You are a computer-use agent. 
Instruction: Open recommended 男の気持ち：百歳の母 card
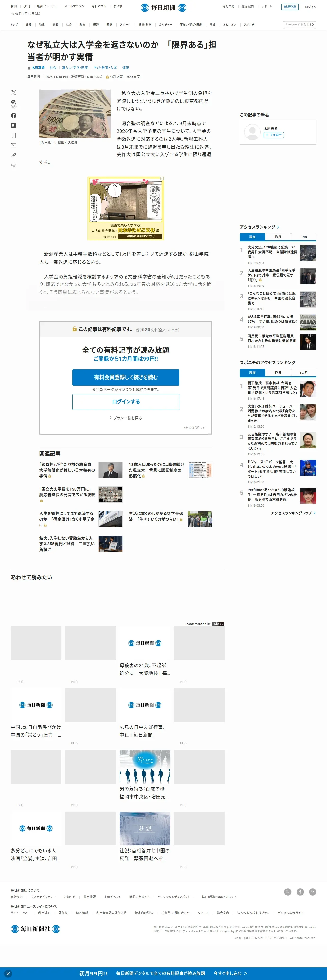[x=145, y=775]
